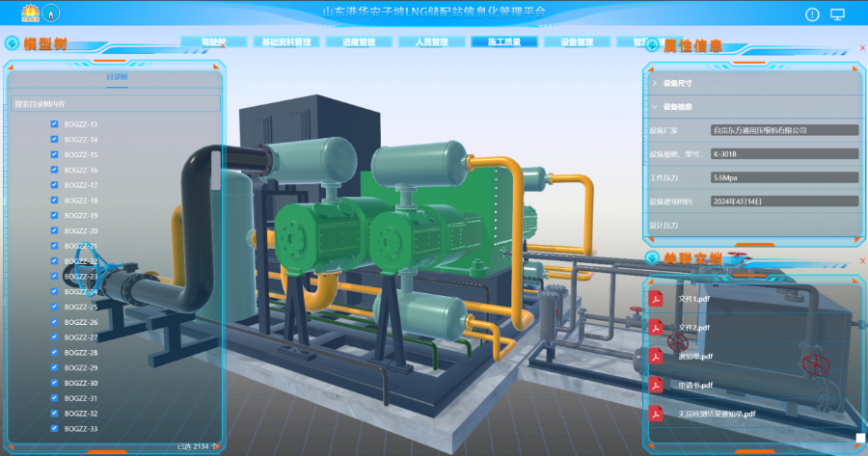
Task: Uncheck the BOGZZ-13 checkbox
Action: click(55, 124)
